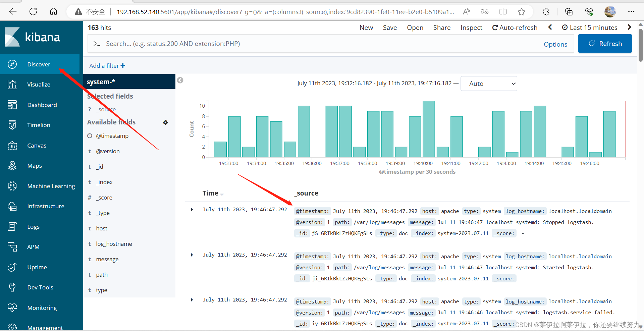Click Inspect in the Discover top menu
This screenshot has width=644, height=331.
471,27
